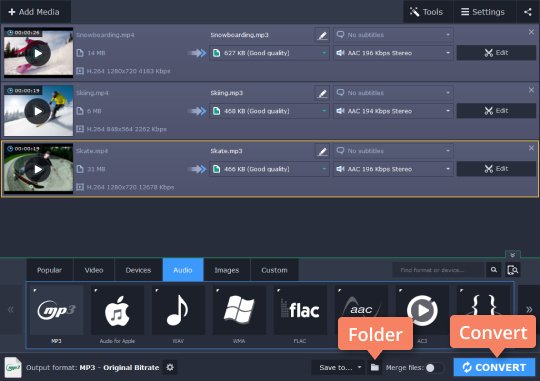Collapse the format panel with chevron
This screenshot has height=381, width=540.
pos(512,255)
